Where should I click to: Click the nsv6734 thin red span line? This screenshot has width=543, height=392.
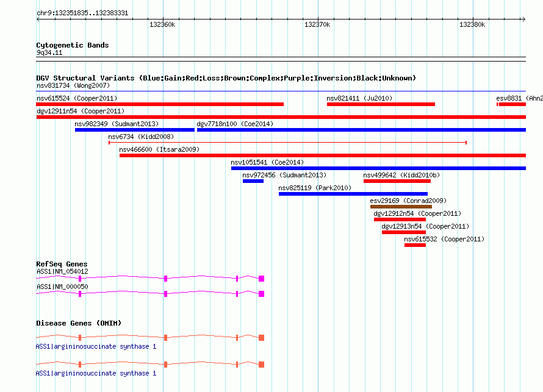click(x=288, y=143)
